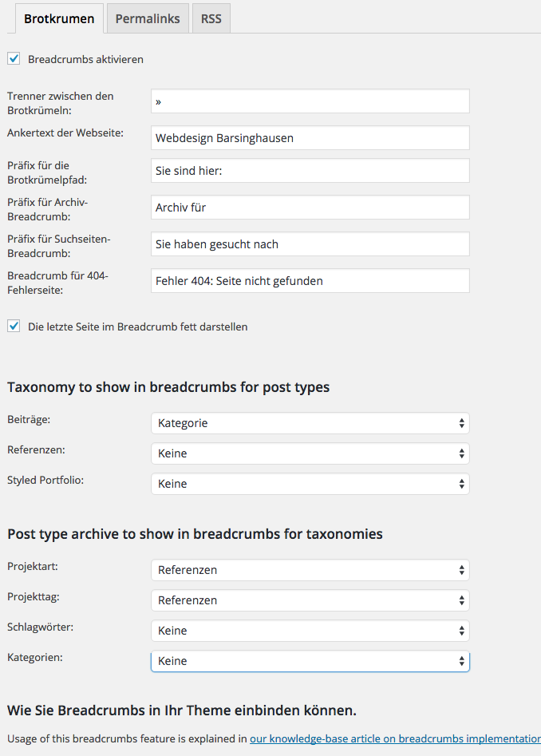541x756 pixels.
Task: Edit the 404-Fehlerseite breadcrumb field
Action: [x=310, y=281]
